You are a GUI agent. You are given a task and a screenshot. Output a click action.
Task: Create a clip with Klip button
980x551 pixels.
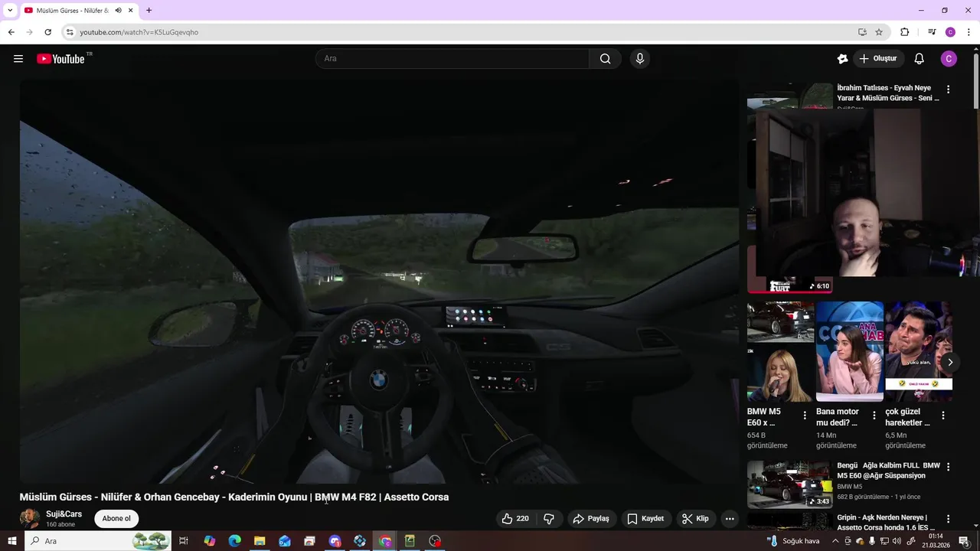pyautogui.click(x=695, y=518)
